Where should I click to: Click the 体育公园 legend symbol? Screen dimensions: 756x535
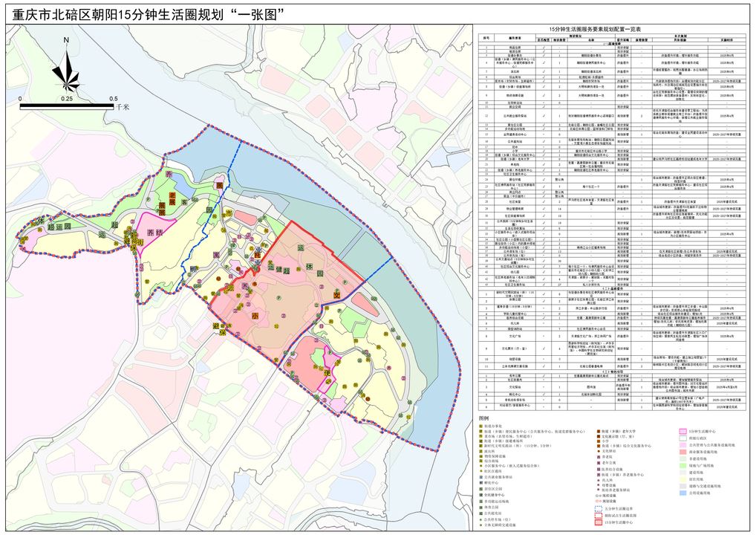pos(480,507)
